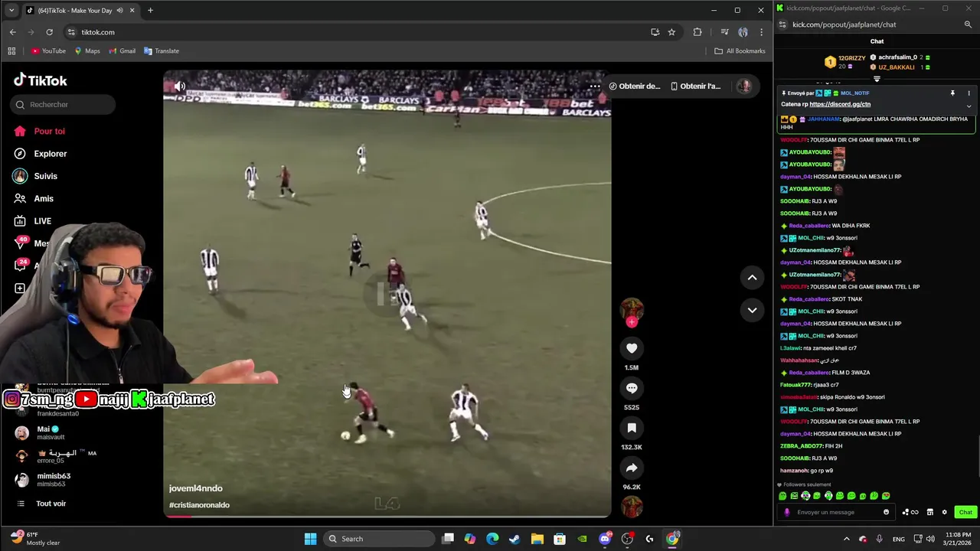
Task: Mute the TikTok video sound
Action: (x=180, y=86)
